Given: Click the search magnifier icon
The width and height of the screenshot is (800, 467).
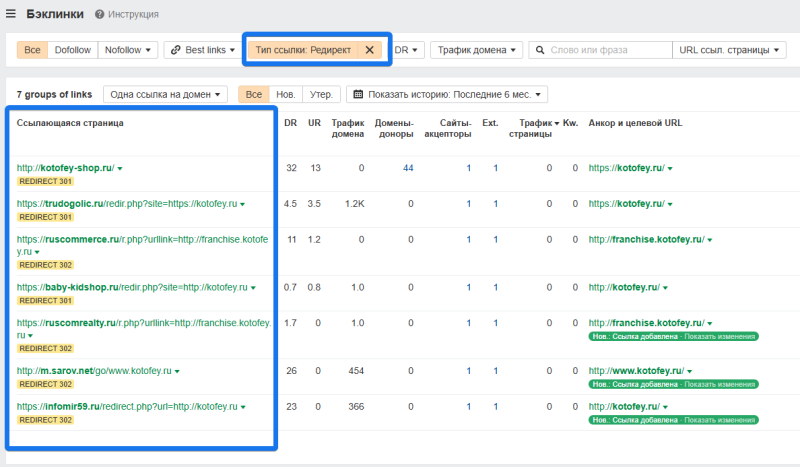Looking at the screenshot, I should [x=539, y=50].
